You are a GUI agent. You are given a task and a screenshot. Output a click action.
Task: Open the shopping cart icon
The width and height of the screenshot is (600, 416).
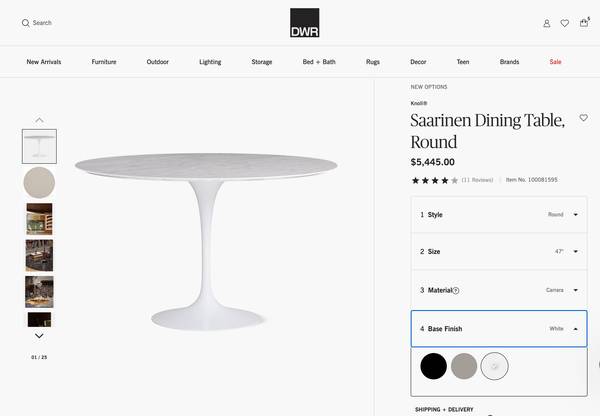[584, 23]
